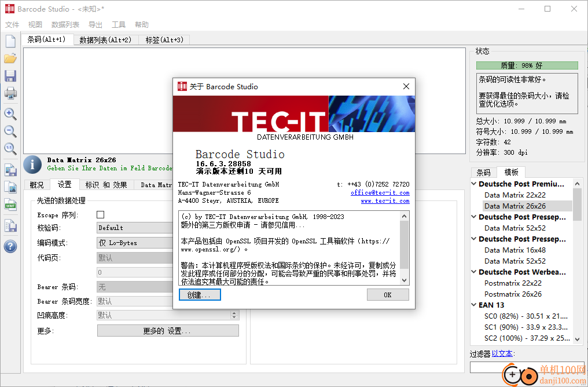Click the blue info icon beside Data Matrix
588x387 pixels.
click(32, 165)
